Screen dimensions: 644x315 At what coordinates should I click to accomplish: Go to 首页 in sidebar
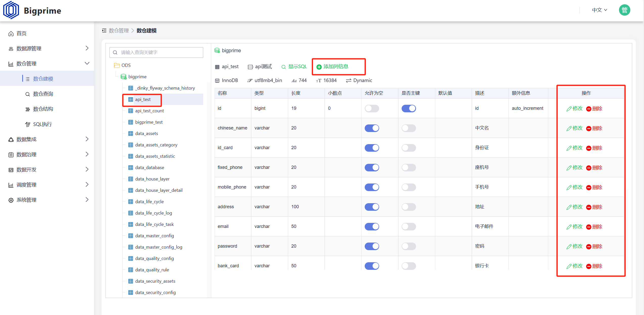(x=47, y=34)
